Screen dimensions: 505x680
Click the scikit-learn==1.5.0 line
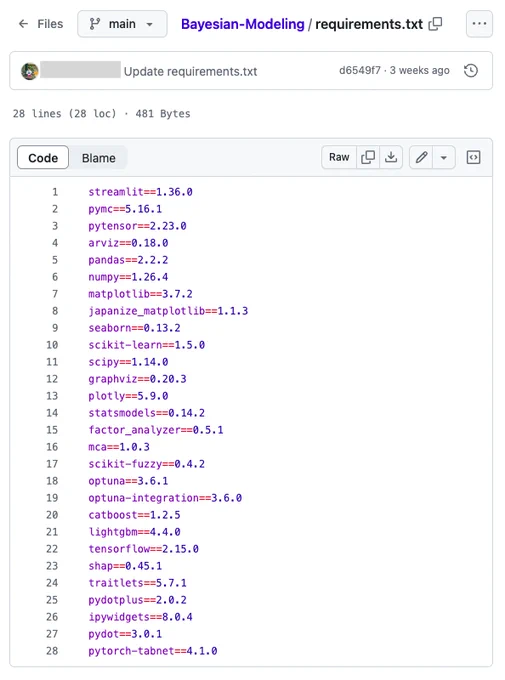(146, 345)
